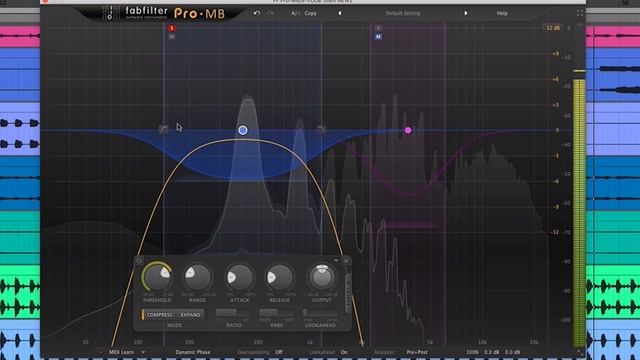Click the plugin resize corner icon
Image resolution: width=640 pixels, height=360 pixels.
pos(580,352)
